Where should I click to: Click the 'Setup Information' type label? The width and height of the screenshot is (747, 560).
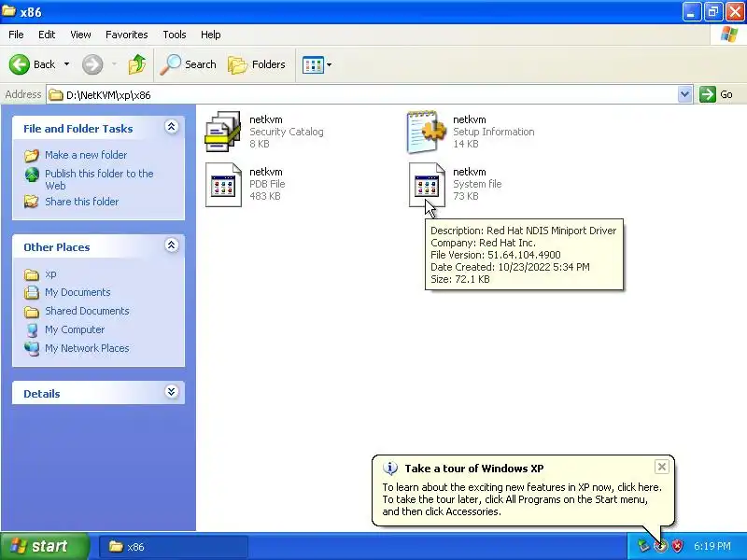(494, 132)
